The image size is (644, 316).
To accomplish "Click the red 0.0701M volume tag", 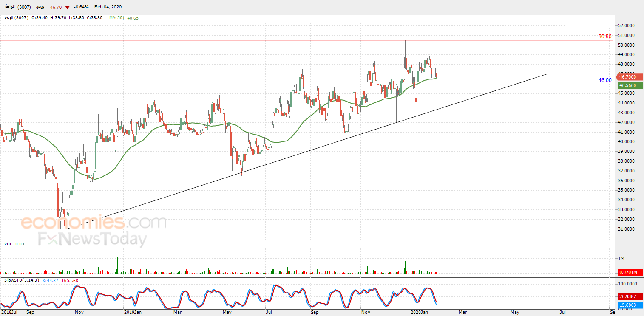I will (x=630, y=272).
